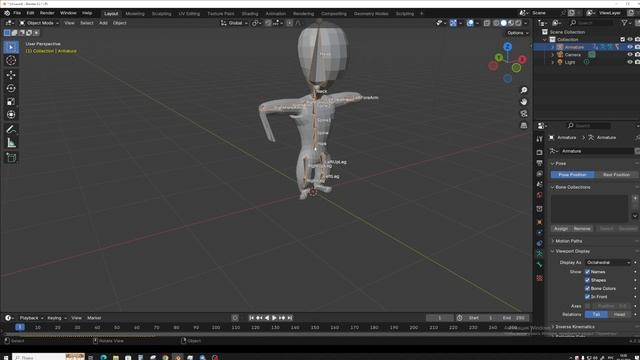This screenshot has width=640, height=360.
Task: Open Render properties tab icon
Action: click(540, 152)
